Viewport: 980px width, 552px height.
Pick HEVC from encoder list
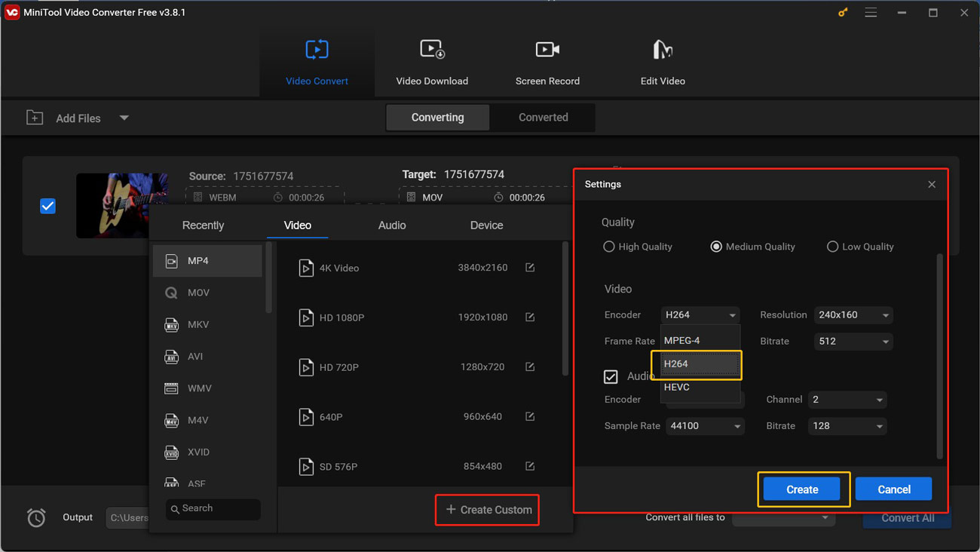[x=700, y=387]
